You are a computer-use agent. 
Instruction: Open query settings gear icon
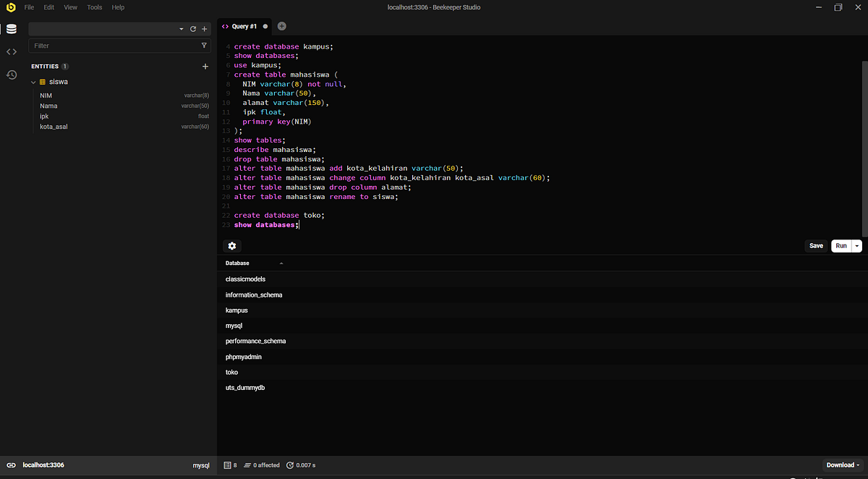232,246
